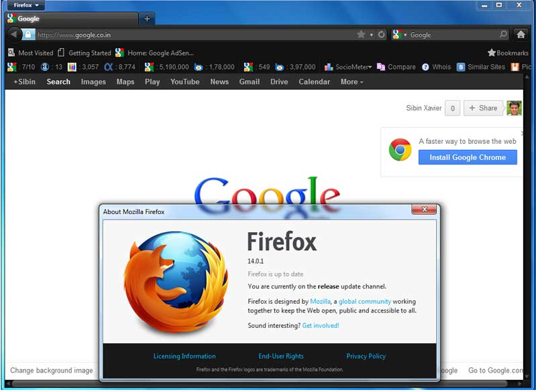Viewport: 536px width, 392px height.
Task: Bookmark this page with the star icon
Action: (361, 35)
